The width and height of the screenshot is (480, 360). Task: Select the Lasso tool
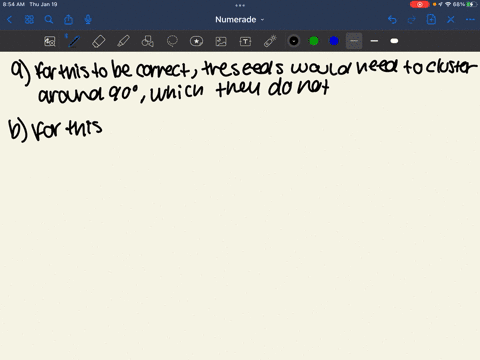click(x=172, y=41)
